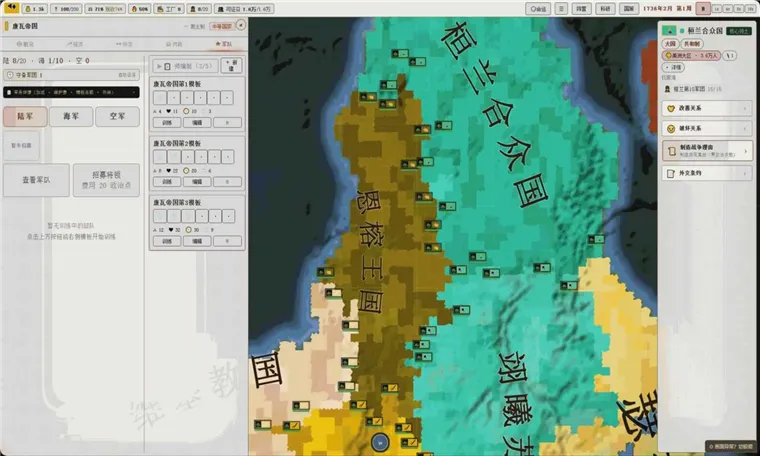Image resolution: width=760 pixels, height=456 pixels.
Task: Select the blue circular marker at map bottom
Action: pos(380,442)
